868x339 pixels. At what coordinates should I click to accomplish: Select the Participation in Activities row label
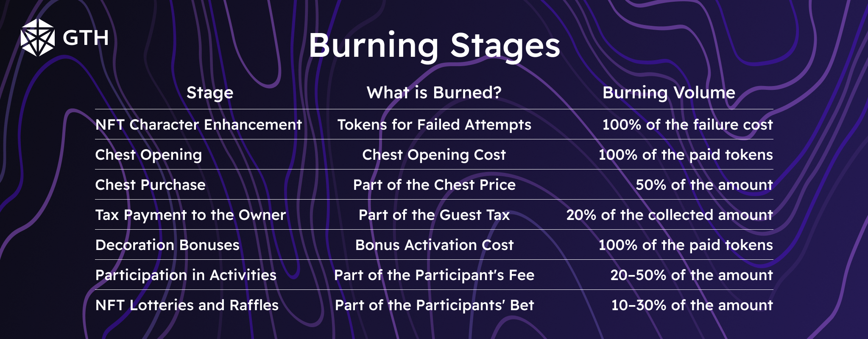point(186,275)
